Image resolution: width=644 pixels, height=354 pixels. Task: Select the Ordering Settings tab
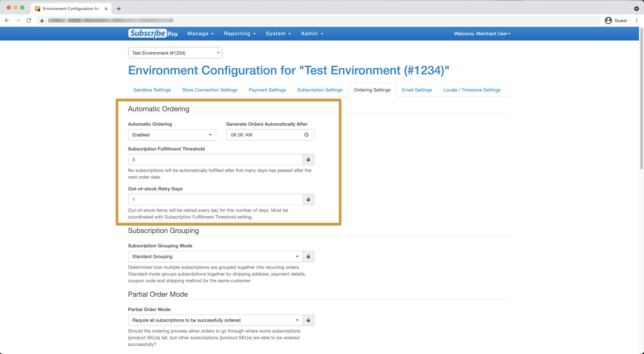pos(372,90)
